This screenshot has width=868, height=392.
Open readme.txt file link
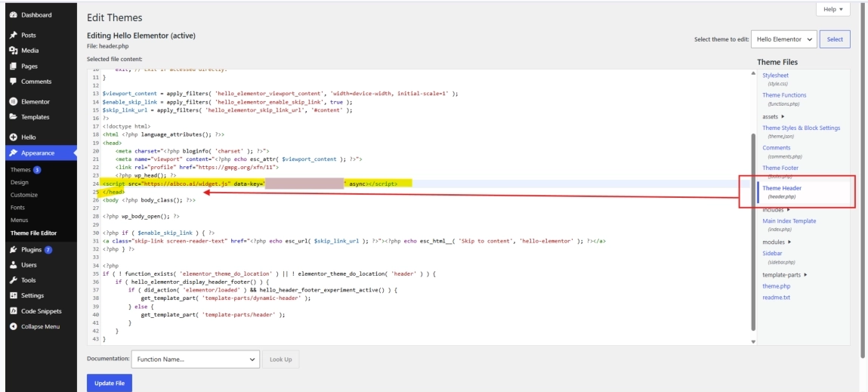(776, 298)
